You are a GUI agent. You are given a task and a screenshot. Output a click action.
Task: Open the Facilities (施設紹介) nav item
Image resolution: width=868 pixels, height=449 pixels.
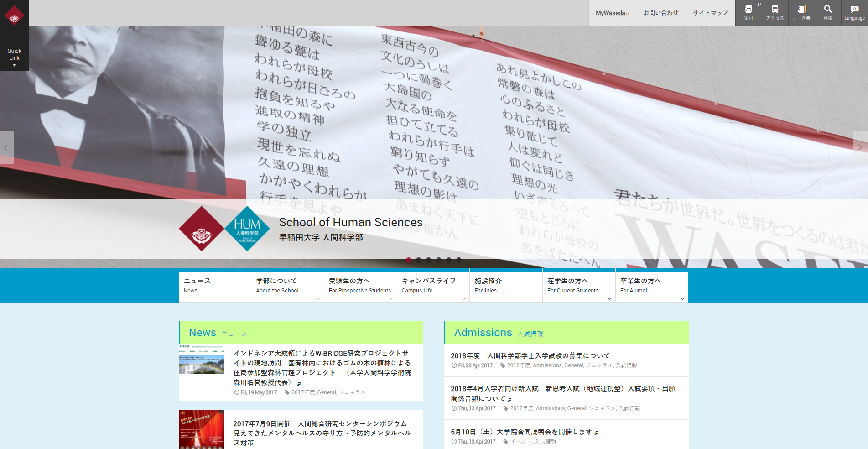(x=505, y=286)
